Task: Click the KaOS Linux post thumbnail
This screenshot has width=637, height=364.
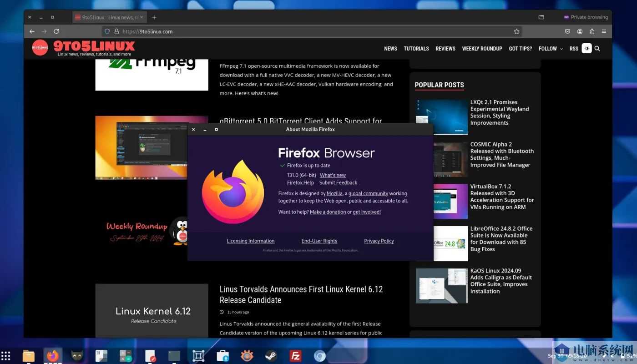Action: click(442, 285)
